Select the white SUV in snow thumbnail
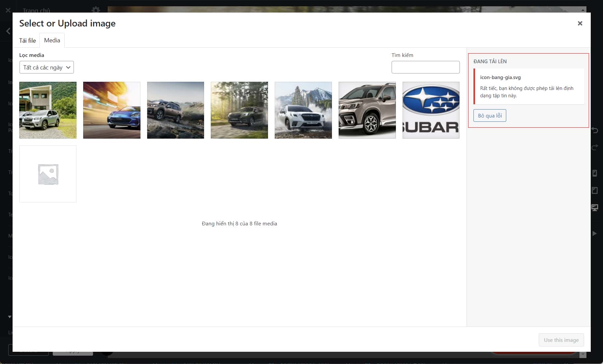Image resolution: width=603 pixels, height=364 pixels. 303,110
